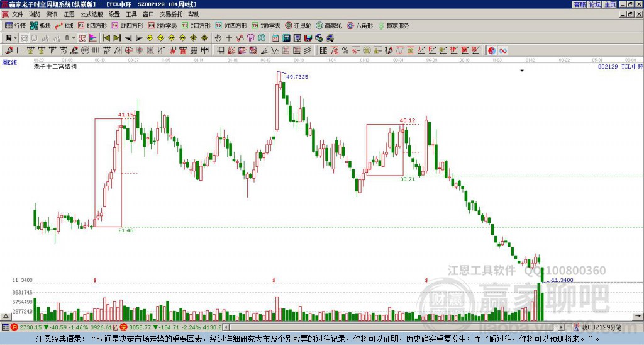644x345 pixels.
Task: Open the 9P四方形 tool
Action: coord(128,25)
